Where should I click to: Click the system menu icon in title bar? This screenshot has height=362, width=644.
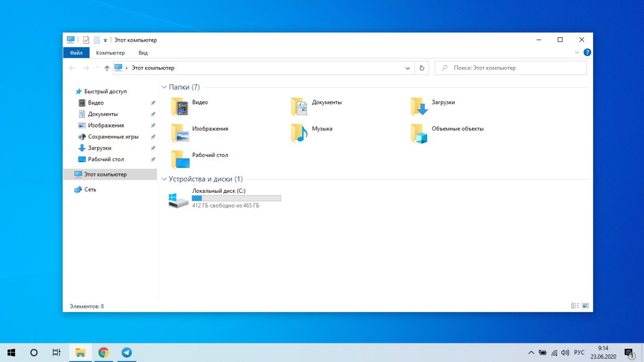(71, 40)
